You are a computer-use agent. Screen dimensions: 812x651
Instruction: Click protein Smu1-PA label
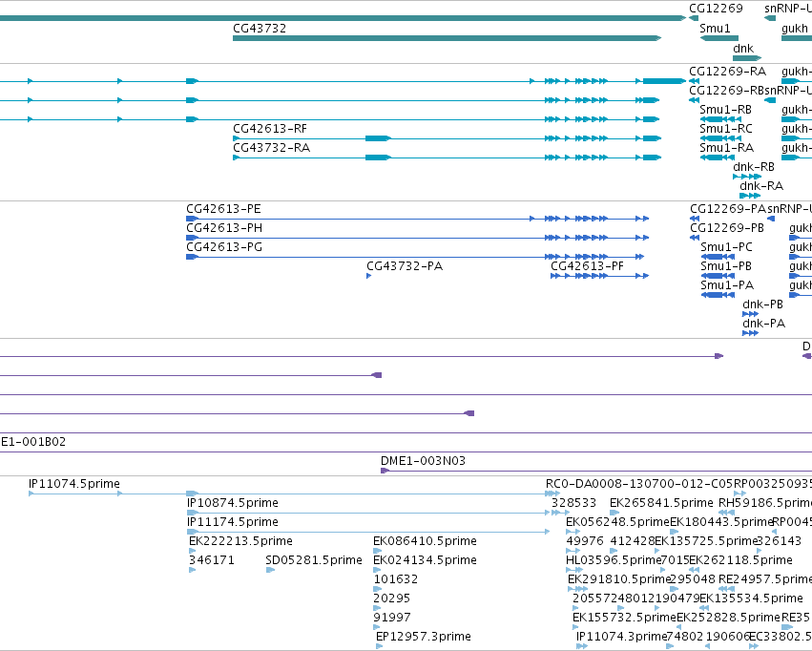pyautogui.click(x=727, y=285)
